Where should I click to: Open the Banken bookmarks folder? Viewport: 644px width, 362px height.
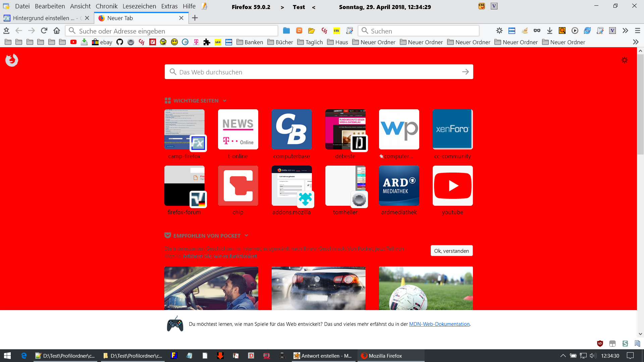[x=250, y=42]
